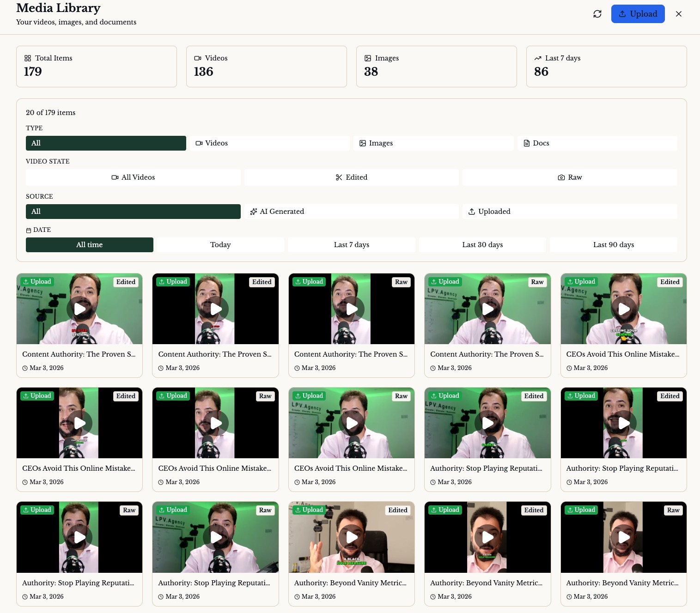
Task: Show only Docs in type filter
Action: (x=597, y=143)
